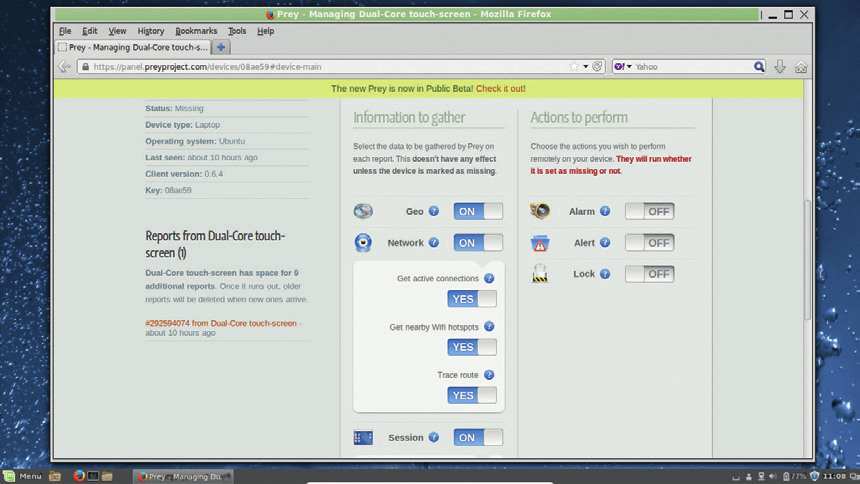The image size is (860, 484).
Task: Turn on the Lock action
Action: pyautogui.click(x=649, y=274)
